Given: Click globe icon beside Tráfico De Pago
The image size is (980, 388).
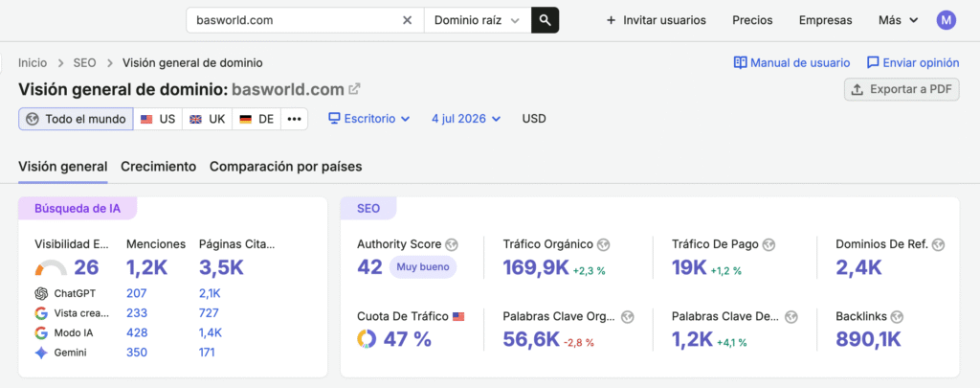Looking at the screenshot, I should (768, 244).
